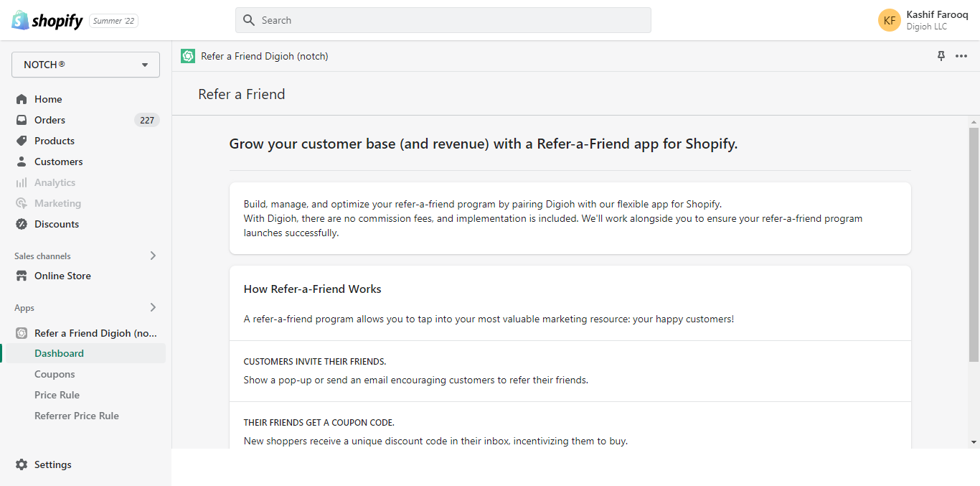Click the KF user avatar
Viewport: 980px width, 486px height.
click(890, 20)
